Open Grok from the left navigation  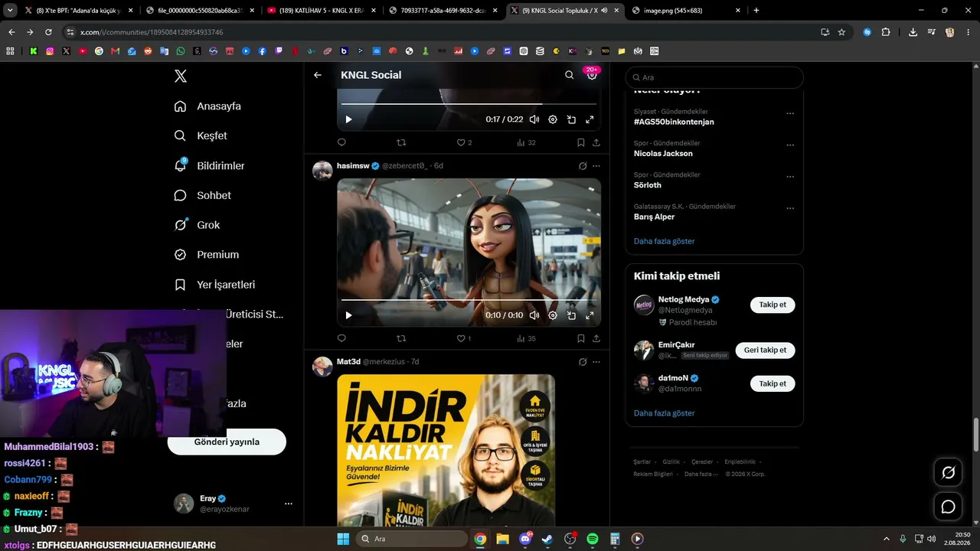(197, 225)
